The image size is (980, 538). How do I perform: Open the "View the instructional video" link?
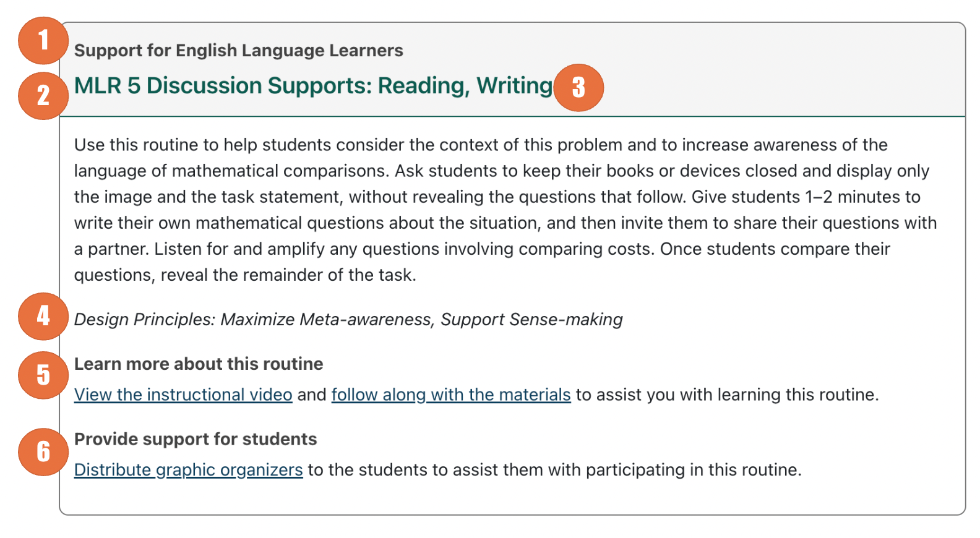(183, 395)
